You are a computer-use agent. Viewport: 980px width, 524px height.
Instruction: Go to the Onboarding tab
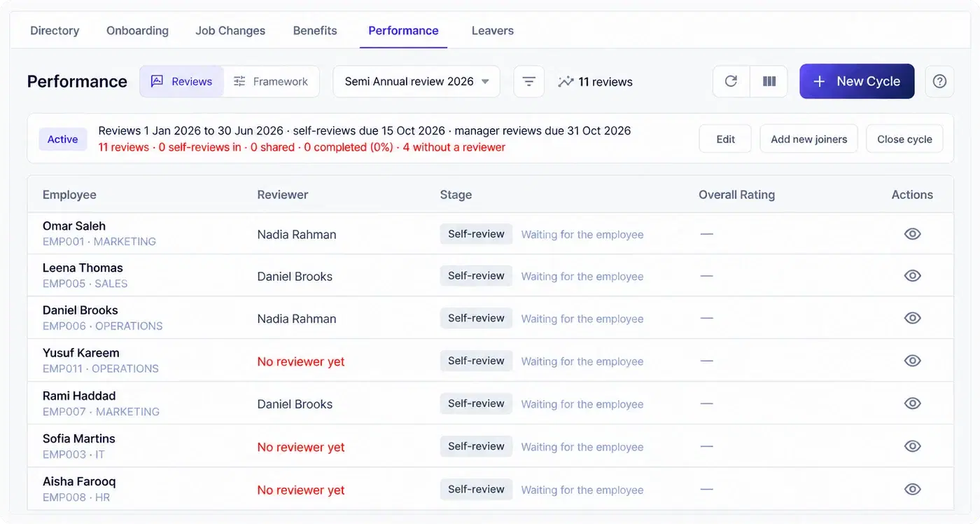(137, 30)
